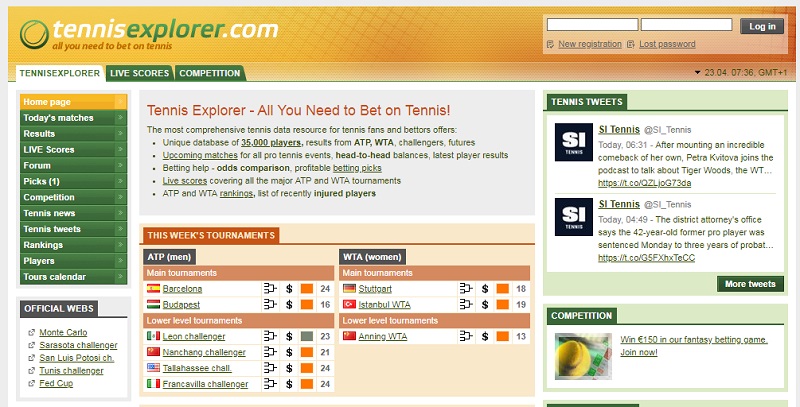This screenshot has height=407, width=800.
Task: Open draw bracket icon for Stuttgart
Action: pyautogui.click(x=466, y=289)
